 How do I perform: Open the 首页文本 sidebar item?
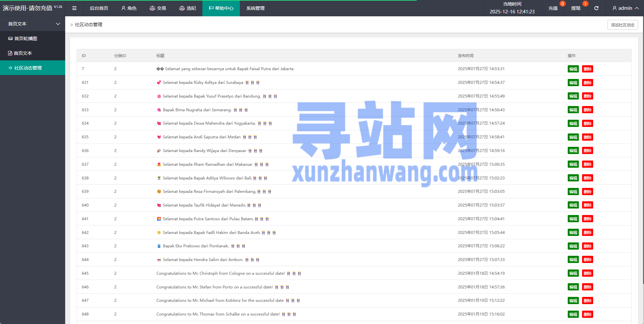23,53
